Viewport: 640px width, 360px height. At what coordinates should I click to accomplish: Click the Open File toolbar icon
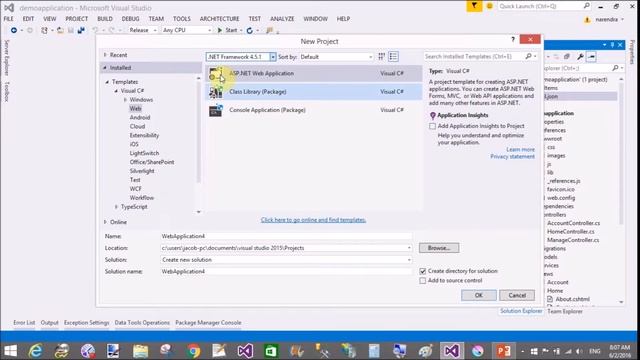(60, 30)
